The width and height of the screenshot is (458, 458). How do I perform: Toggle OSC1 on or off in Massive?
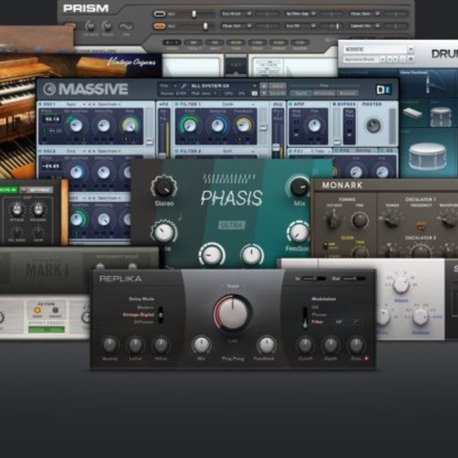click(40, 104)
